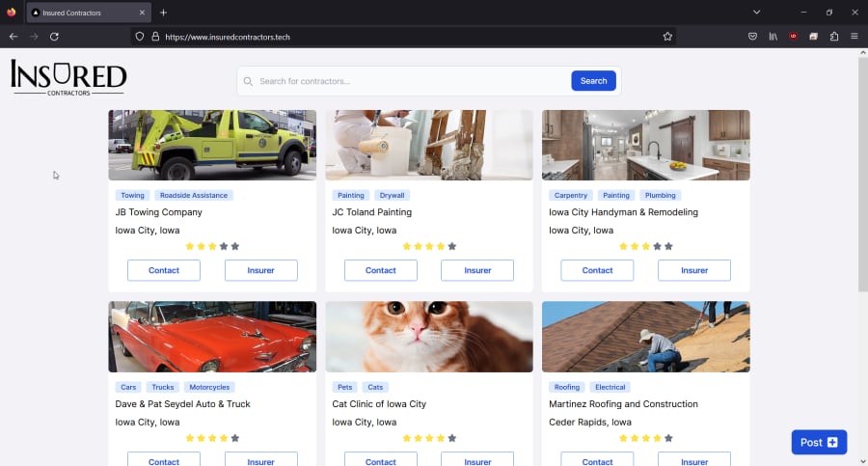Screen dimensions: 868x466
Task: View insurer for Iowa City Handyman & Remodeling
Action: pyautogui.click(x=694, y=270)
